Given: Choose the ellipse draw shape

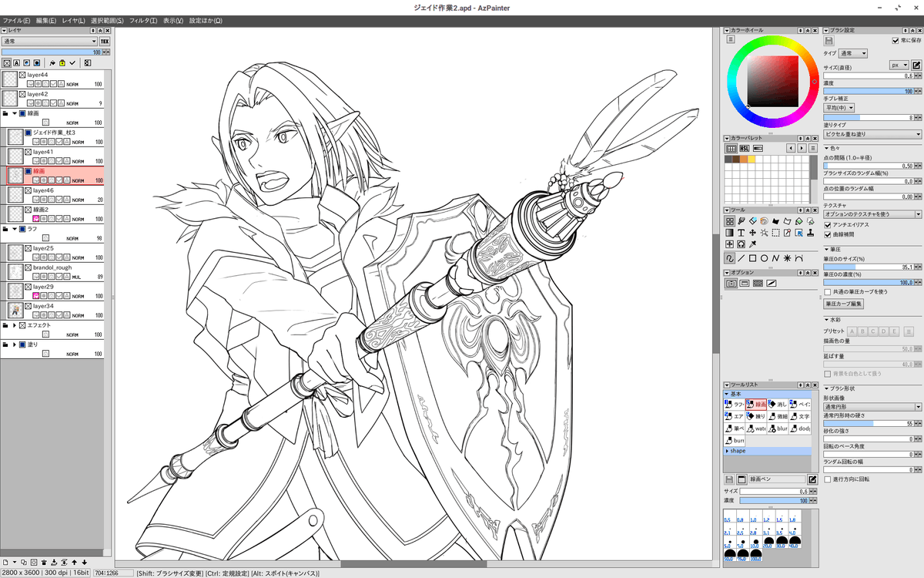Looking at the screenshot, I should [x=764, y=258].
